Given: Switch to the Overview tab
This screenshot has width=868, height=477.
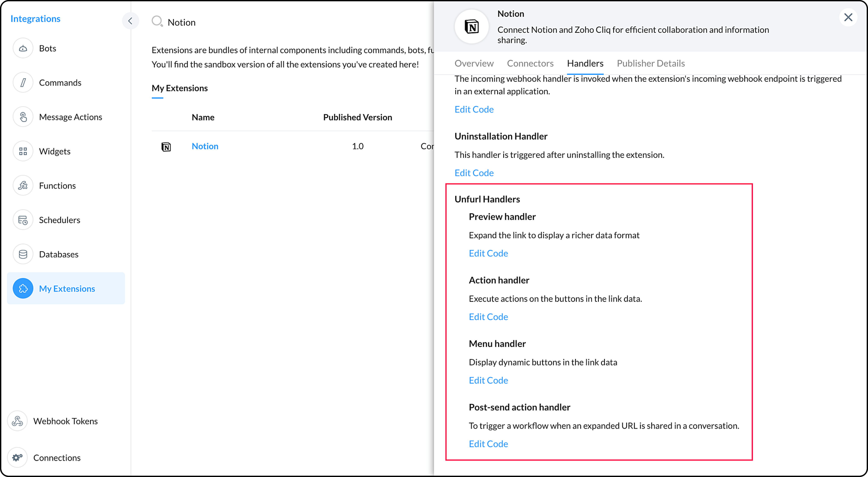Looking at the screenshot, I should [x=474, y=63].
